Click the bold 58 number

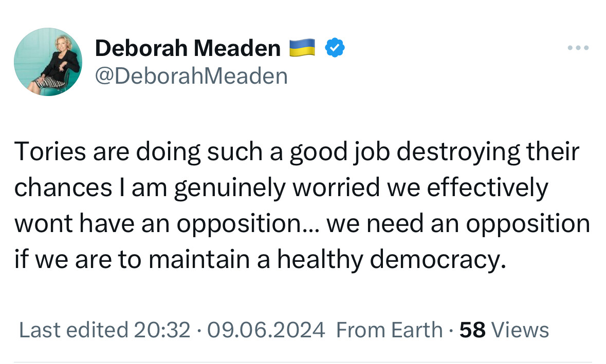[472, 330]
